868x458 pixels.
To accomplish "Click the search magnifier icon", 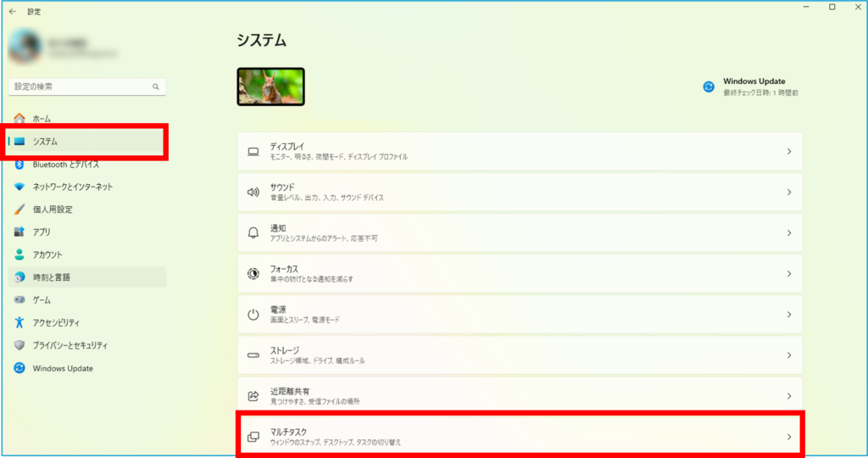I will point(156,87).
